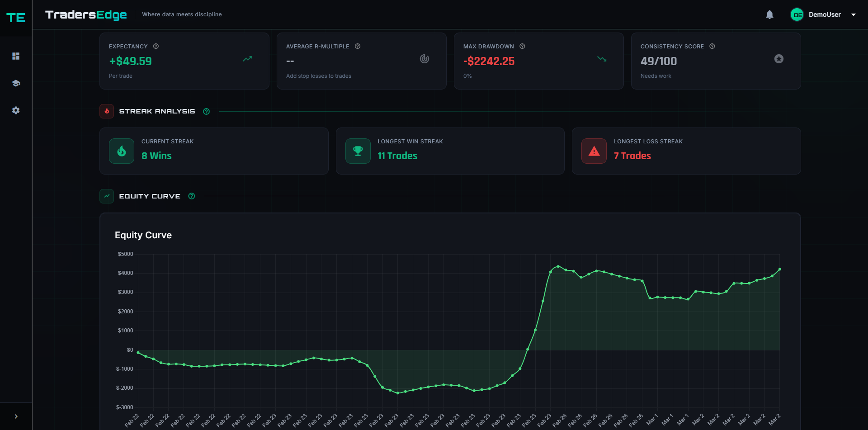Select the Longest Win Streak card
Screen dimensions: 868x430
[x=450, y=151]
